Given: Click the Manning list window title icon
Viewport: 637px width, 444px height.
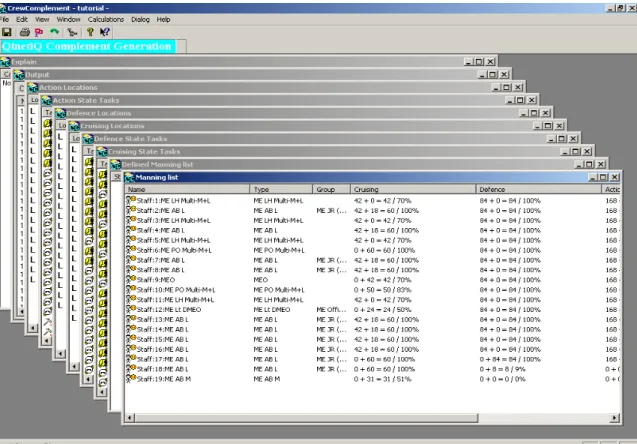Looking at the screenshot, I should point(130,177).
